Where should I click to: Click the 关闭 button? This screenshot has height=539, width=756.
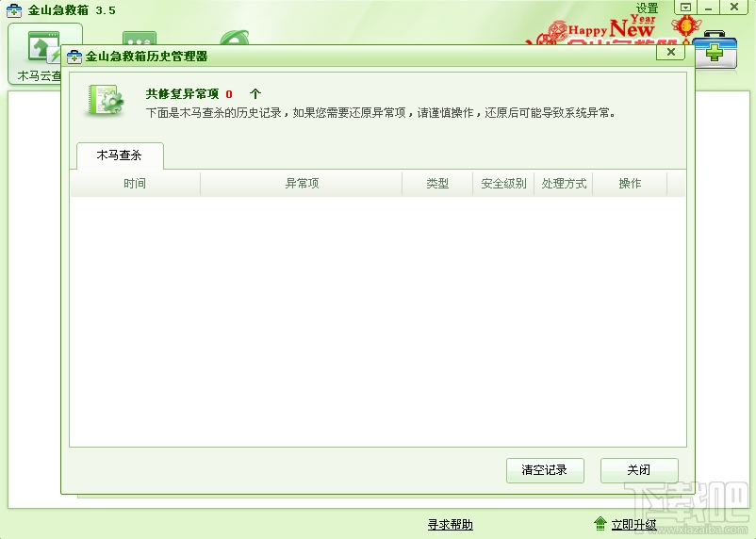tap(639, 470)
